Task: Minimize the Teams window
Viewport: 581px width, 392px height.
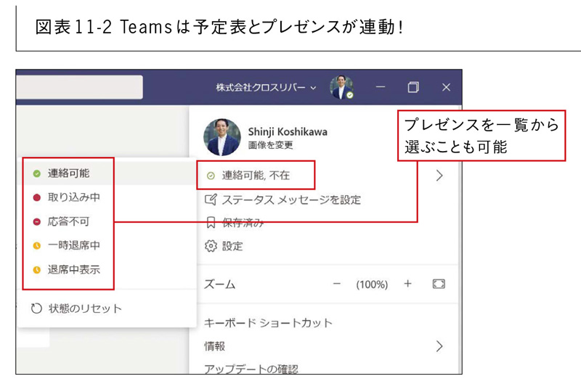Action: [x=380, y=87]
